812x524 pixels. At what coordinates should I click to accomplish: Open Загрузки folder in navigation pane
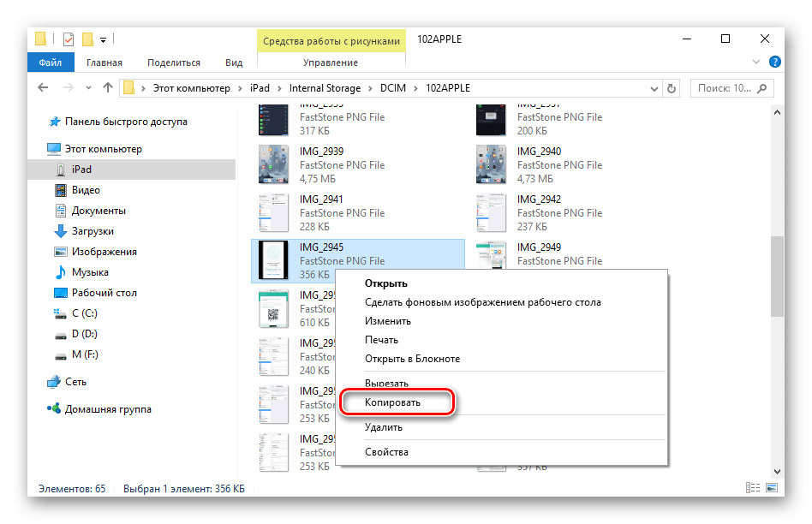(x=93, y=231)
